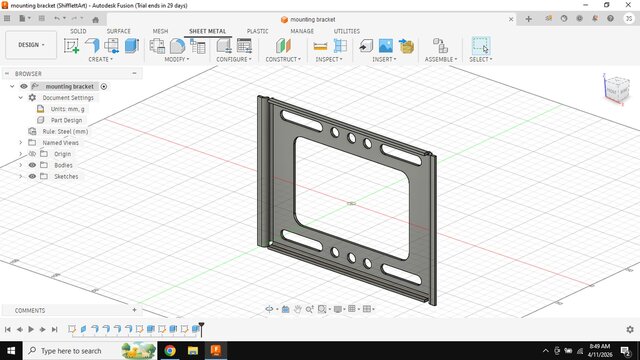Screen dimensions: 640x360
Task: Open Chrome from the taskbar
Action: 170,351
